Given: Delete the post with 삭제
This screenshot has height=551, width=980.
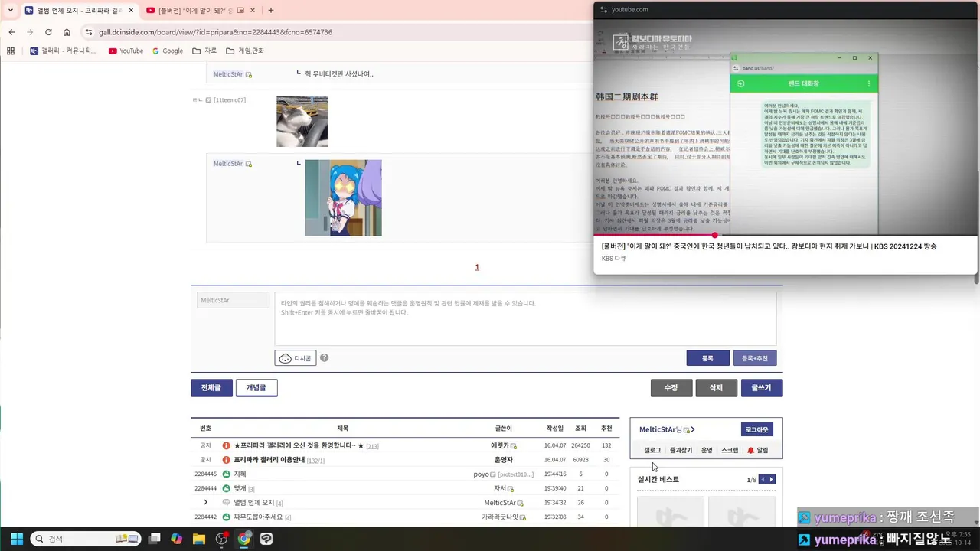Looking at the screenshot, I should coord(716,388).
